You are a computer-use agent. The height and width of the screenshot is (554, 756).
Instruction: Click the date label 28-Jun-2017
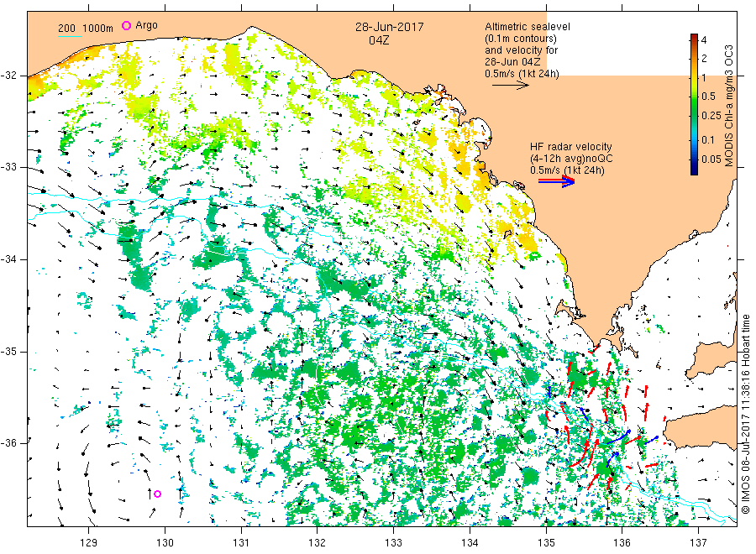389,27
